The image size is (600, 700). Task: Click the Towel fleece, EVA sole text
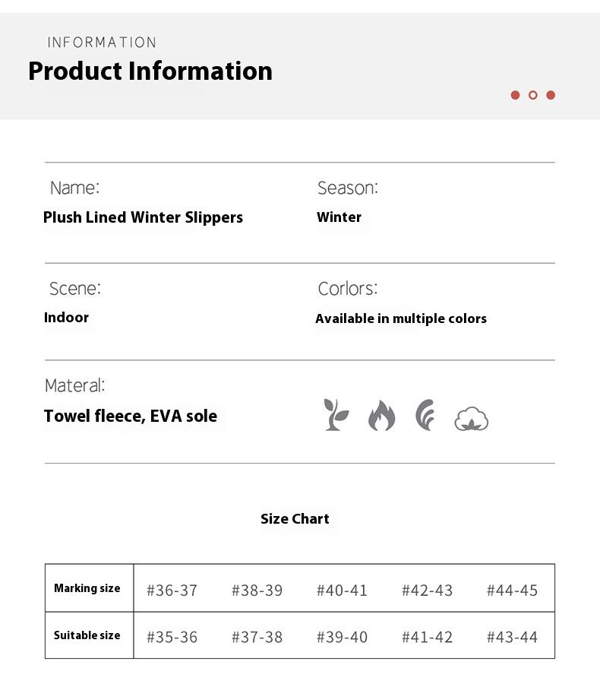coord(131,416)
